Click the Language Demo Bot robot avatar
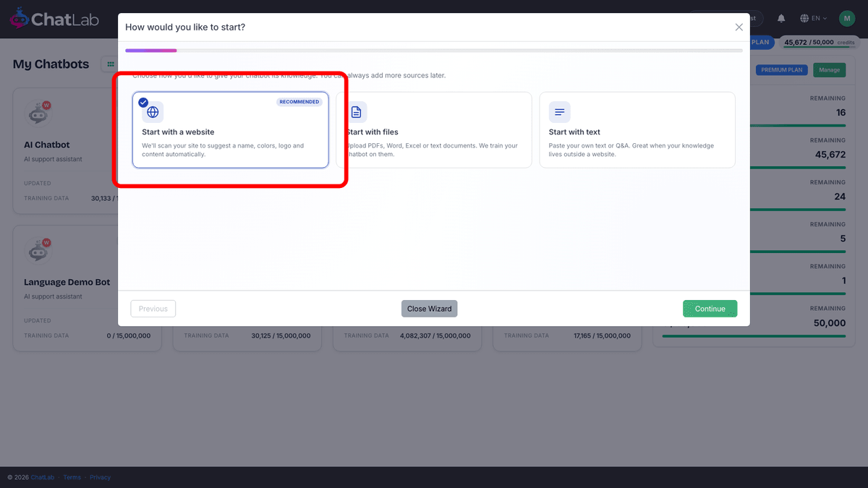Viewport: 868px width, 488px height. point(38,251)
